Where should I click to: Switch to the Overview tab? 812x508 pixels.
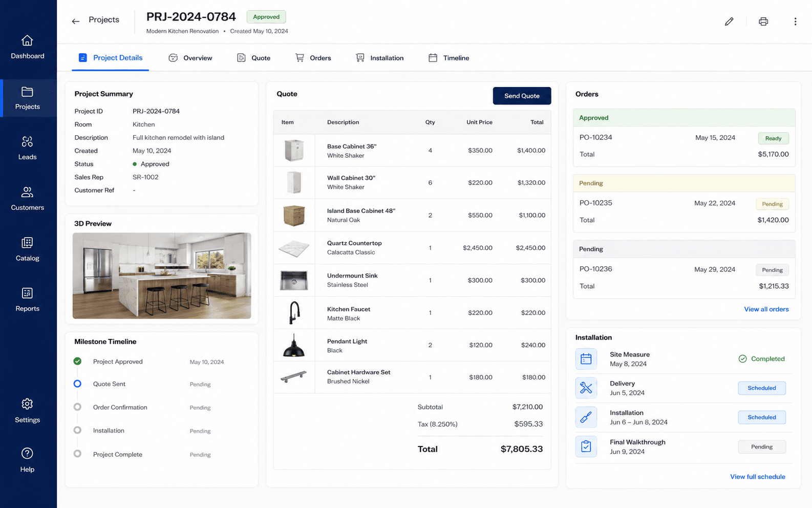click(190, 58)
